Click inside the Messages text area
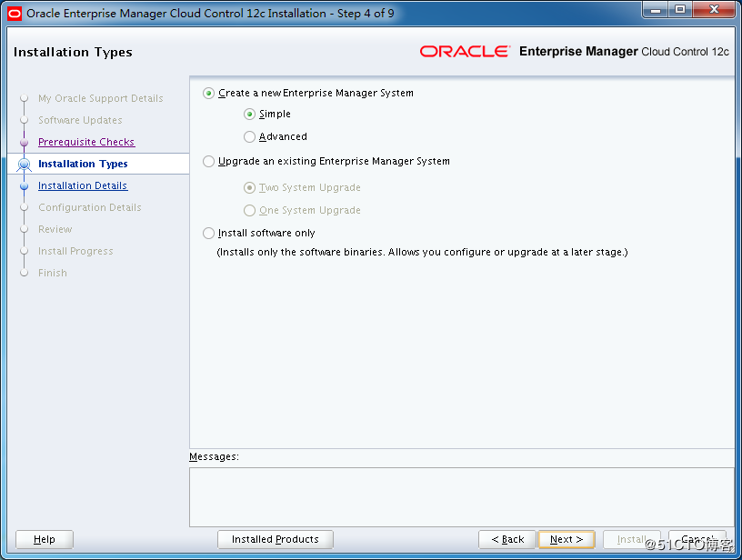 click(461, 496)
